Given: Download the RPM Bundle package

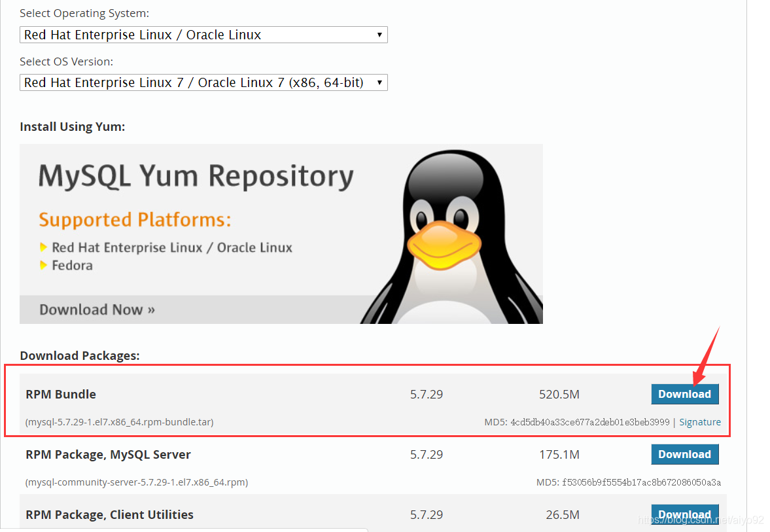Looking at the screenshot, I should [x=684, y=394].
